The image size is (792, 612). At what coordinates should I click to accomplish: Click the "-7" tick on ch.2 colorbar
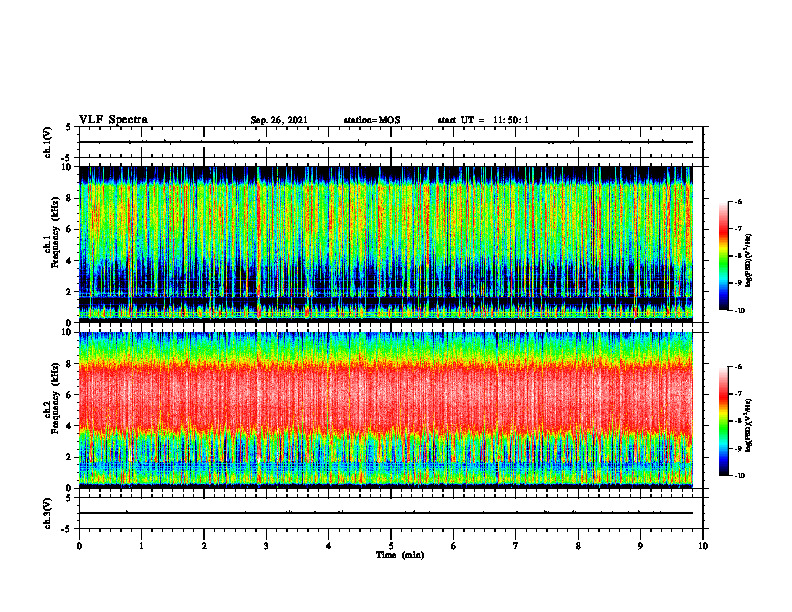738,394
